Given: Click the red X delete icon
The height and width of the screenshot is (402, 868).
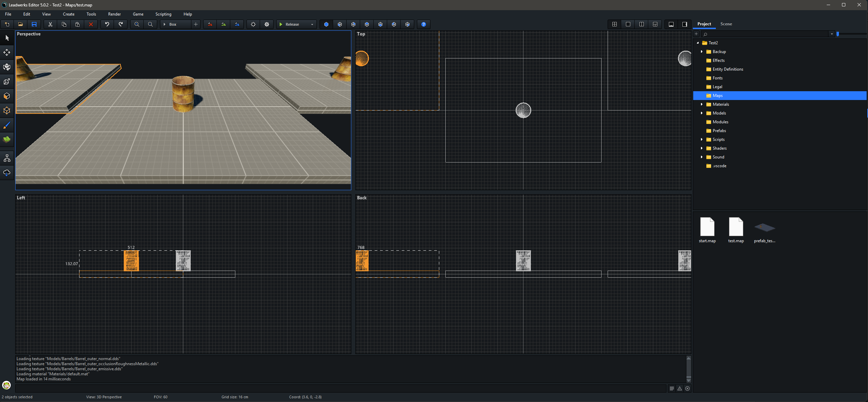Looking at the screenshot, I should tap(91, 24).
